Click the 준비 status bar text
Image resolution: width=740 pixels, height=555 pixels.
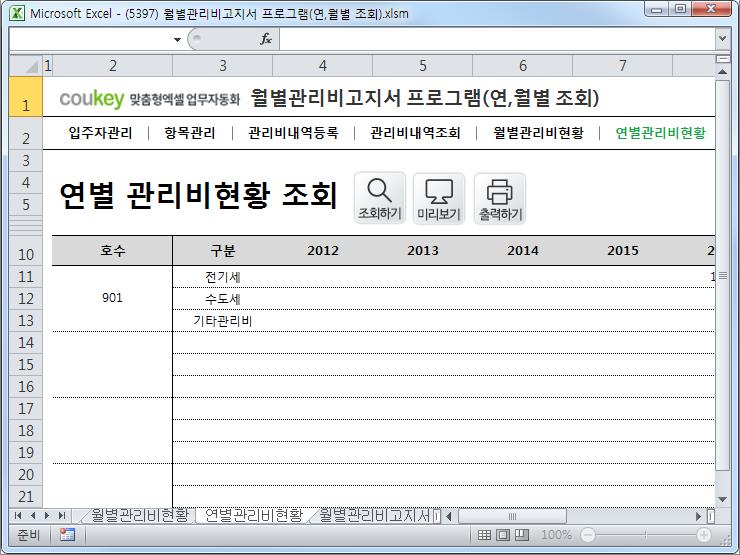click(28, 535)
